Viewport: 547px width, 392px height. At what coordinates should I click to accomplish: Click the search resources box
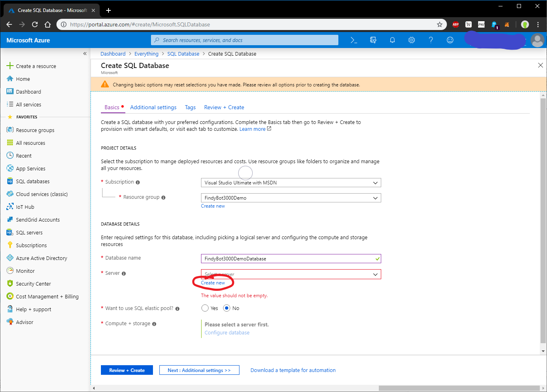tap(245, 40)
